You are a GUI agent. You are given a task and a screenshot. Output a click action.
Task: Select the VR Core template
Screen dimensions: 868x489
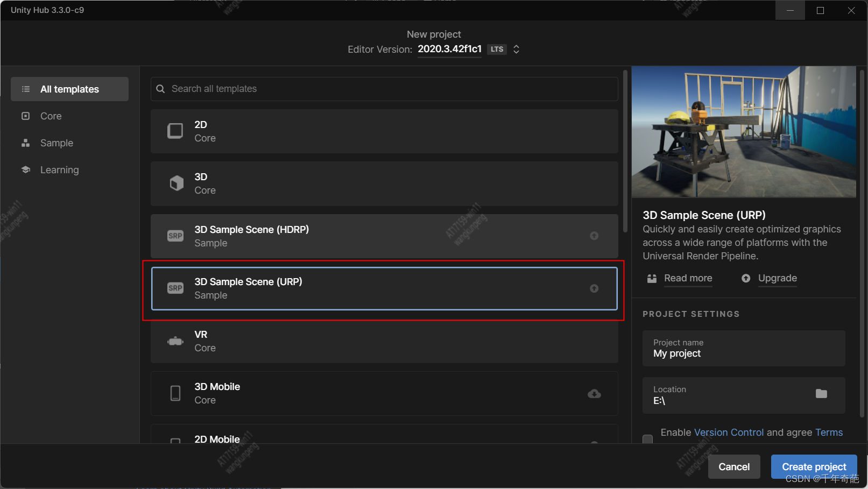pyautogui.click(x=384, y=341)
